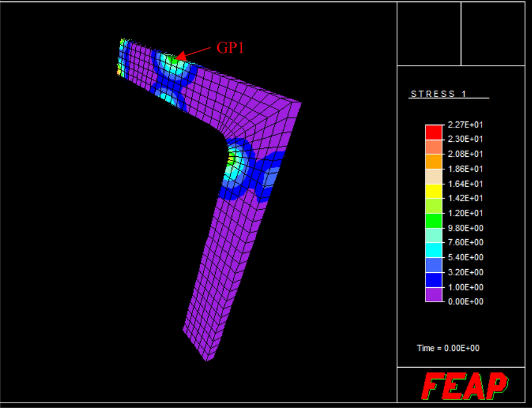Pick the purple swatch at legend bottom
The width and height of the screenshot is (532, 408).
[433, 294]
